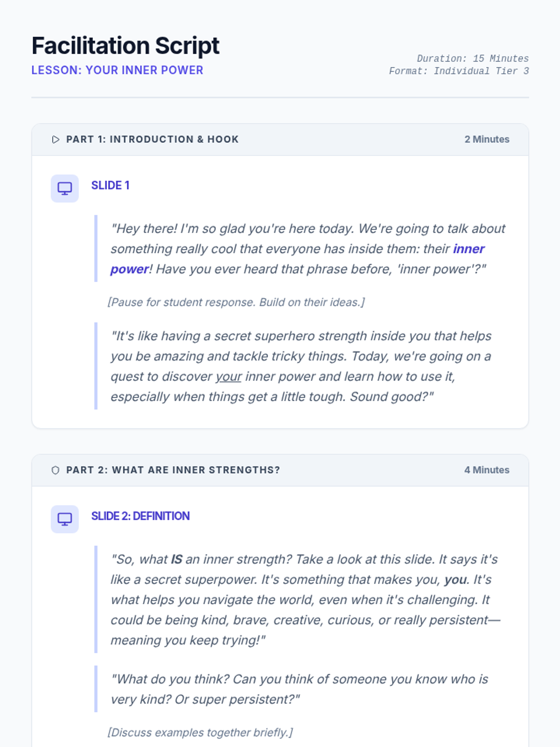
Task: Click the Facilitation Script title
Action: (126, 46)
